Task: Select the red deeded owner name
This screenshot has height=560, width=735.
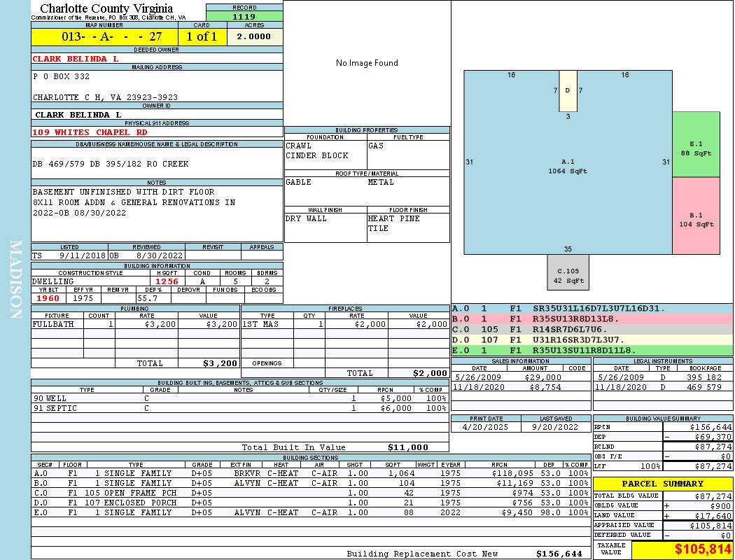Action: tap(76, 59)
